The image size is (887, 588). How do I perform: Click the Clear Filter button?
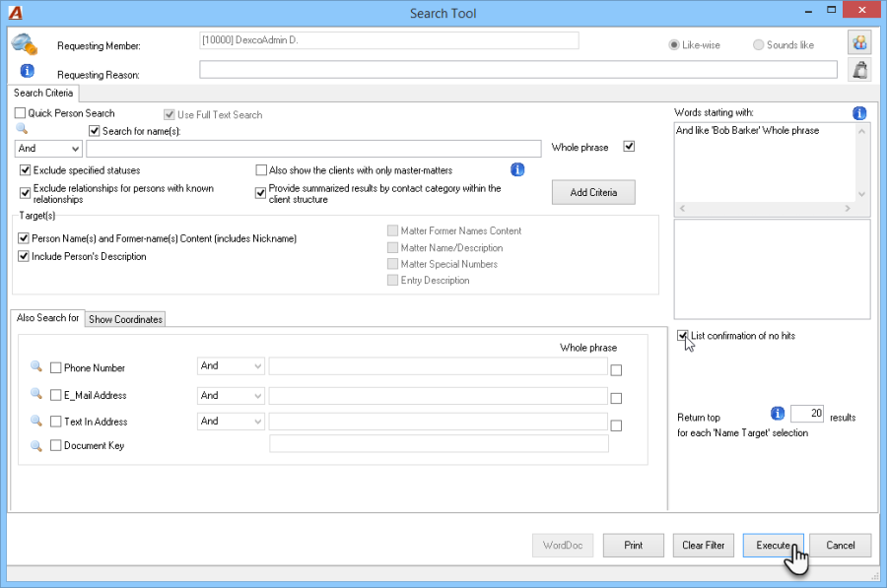click(703, 545)
